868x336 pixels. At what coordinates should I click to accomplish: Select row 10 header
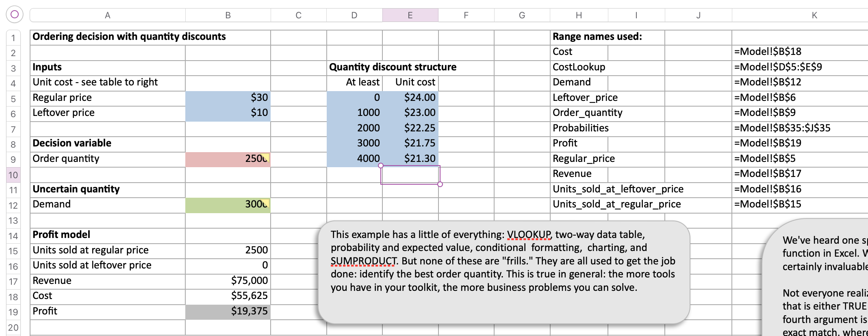(13, 175)
